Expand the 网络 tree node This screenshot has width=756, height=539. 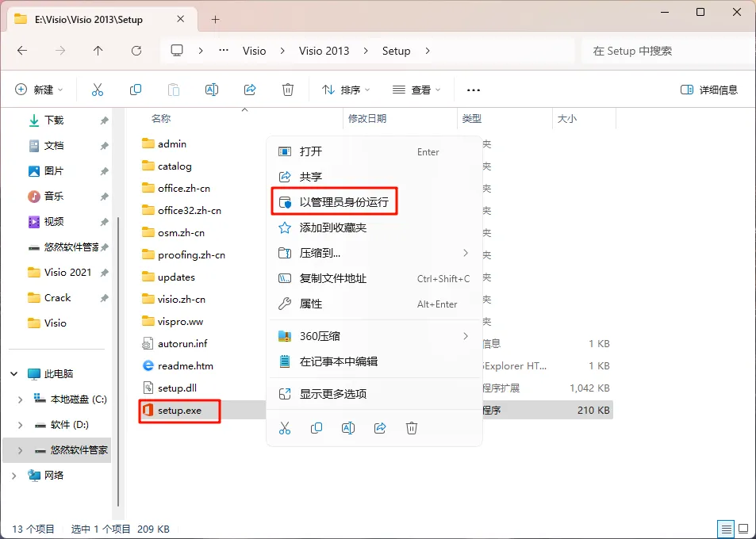pyautogui.click(x=14, y=476)
